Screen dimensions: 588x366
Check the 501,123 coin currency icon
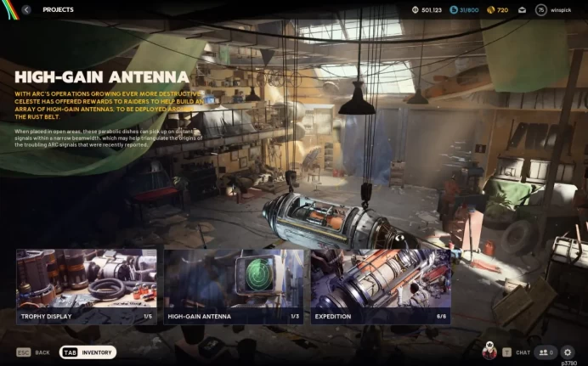[416, 10]
